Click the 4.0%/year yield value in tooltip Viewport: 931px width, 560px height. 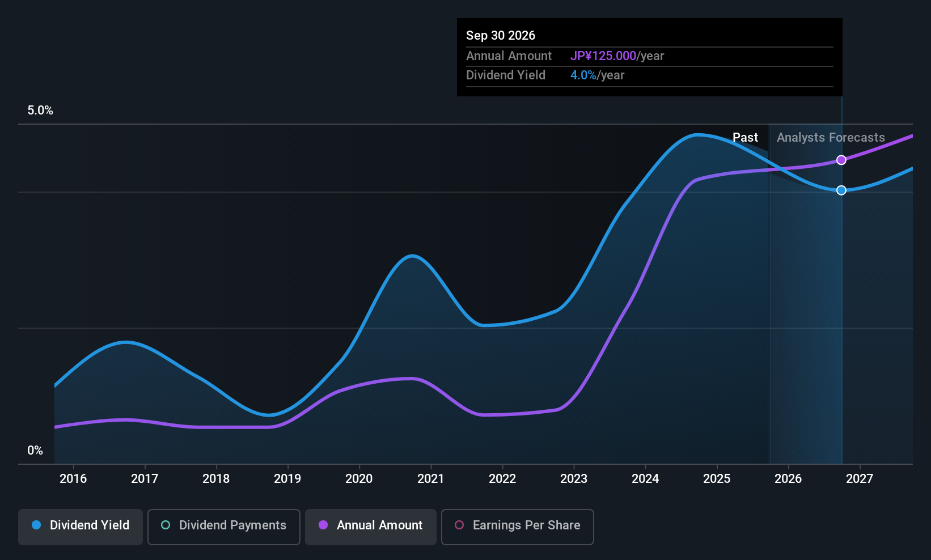click(x=598, y=75)
